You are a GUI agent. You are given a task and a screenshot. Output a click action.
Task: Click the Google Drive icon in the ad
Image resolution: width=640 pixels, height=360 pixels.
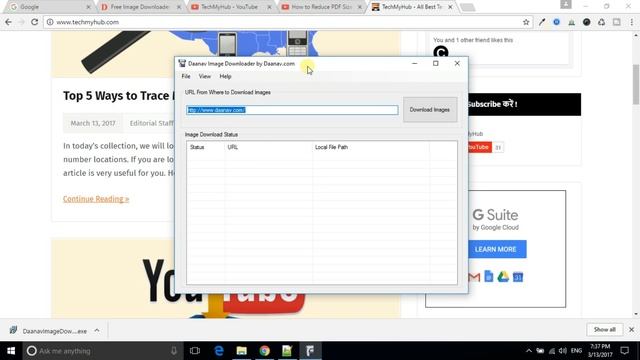(503, 277)
